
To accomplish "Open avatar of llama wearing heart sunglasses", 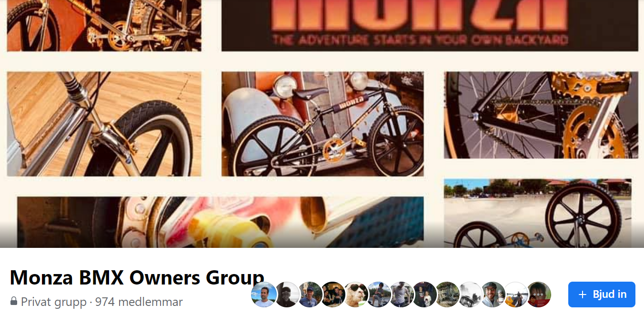I will pos(356,295).
